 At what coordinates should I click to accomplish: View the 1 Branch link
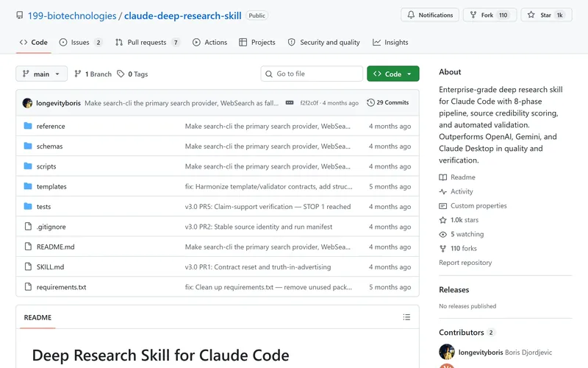click(x=93, y=74)
